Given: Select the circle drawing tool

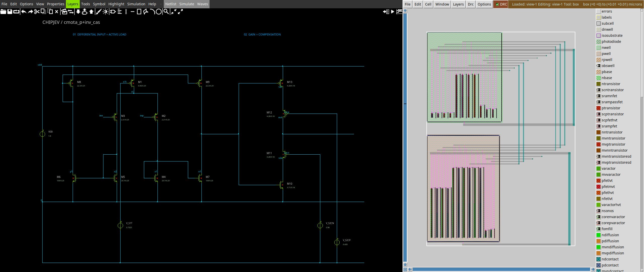Looking at the screenshot, I should (x=159, y=12).
